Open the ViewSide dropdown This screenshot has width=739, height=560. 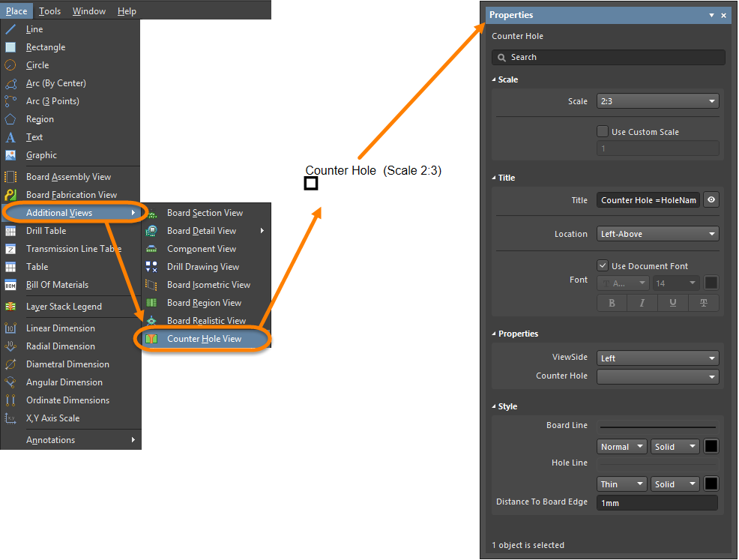[x=657, y=358]
